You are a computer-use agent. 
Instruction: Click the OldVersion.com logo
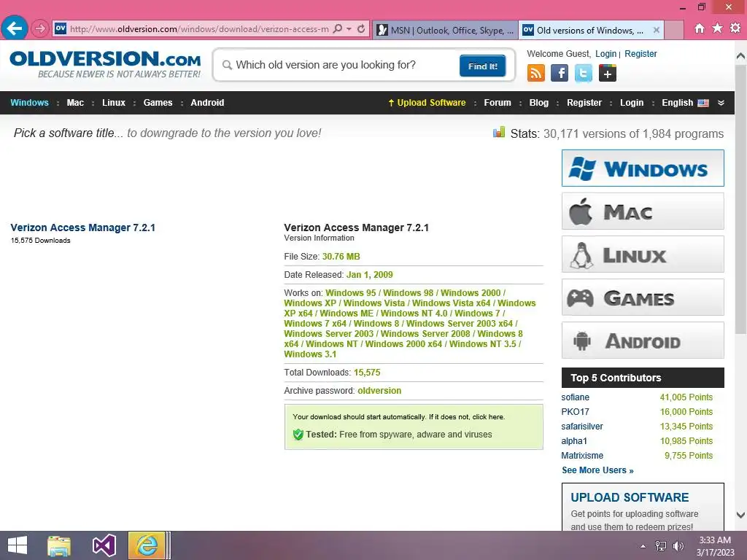[105, 64]
